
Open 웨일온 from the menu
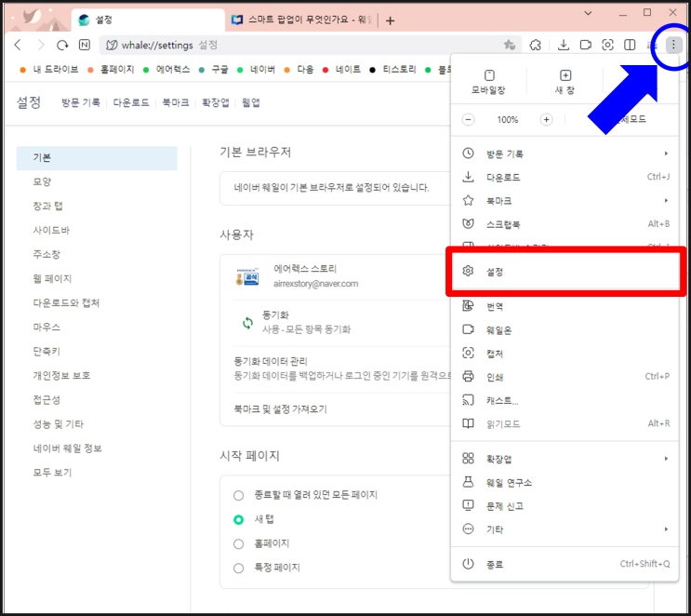pos(565,329)
